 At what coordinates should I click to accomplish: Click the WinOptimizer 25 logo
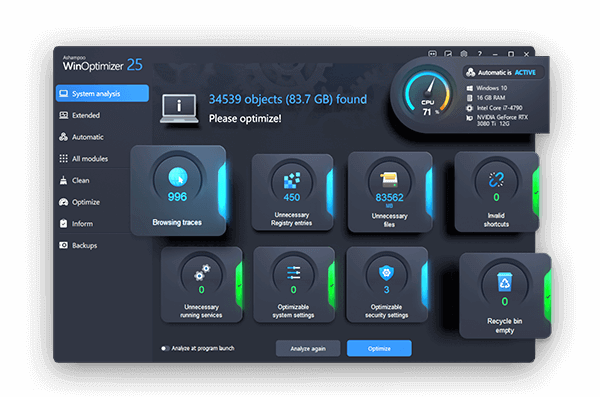pos(102,64)
